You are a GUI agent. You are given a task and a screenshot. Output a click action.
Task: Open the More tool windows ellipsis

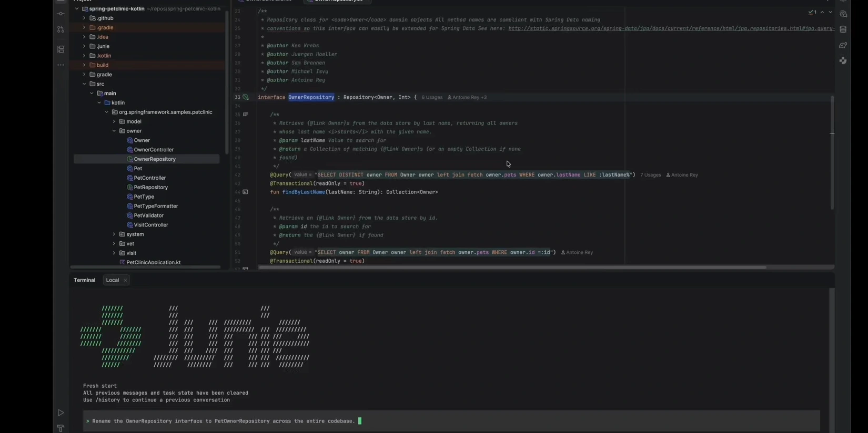pos(60,65)
